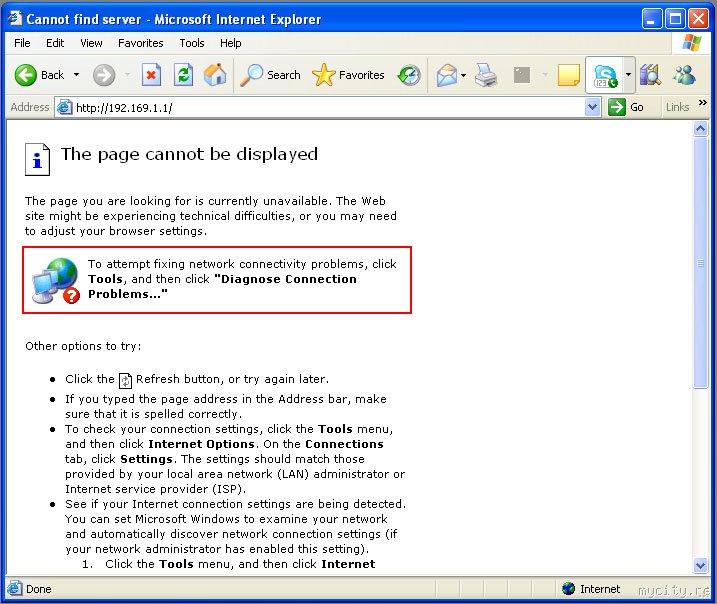Open the Edit menu
Viewport: 717px width, 604px height.
pyautogui.click(x=55, y=43)
